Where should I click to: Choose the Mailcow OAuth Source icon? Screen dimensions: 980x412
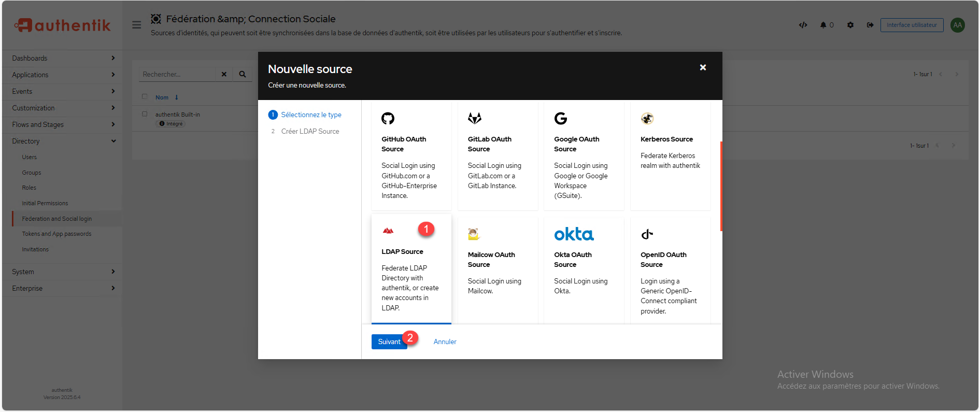coord(474,234)
